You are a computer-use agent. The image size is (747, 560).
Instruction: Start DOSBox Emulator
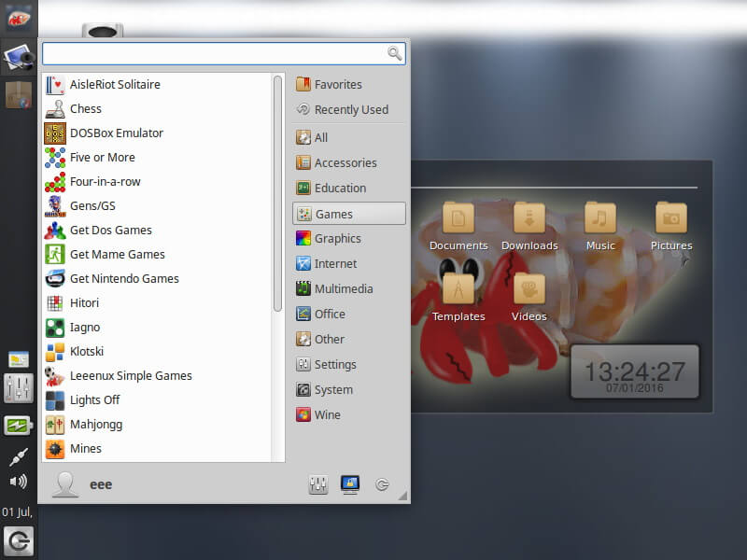point(116,133)
